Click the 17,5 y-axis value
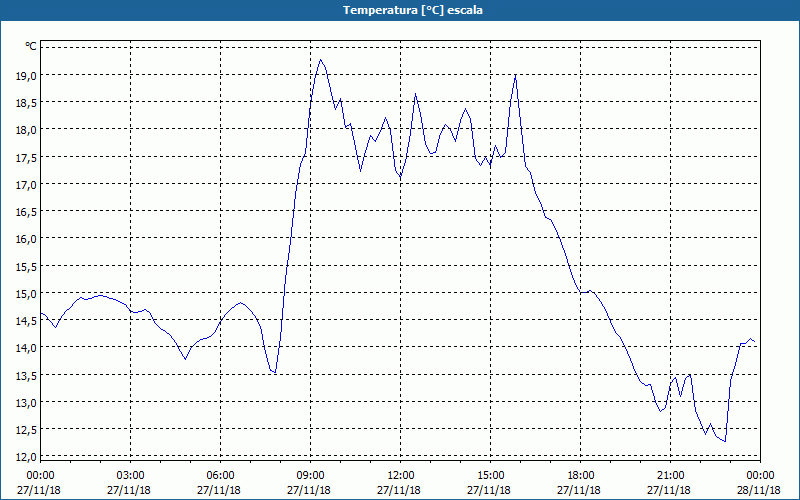This screenshot has height=500, width=800. (x=27, y=157)
